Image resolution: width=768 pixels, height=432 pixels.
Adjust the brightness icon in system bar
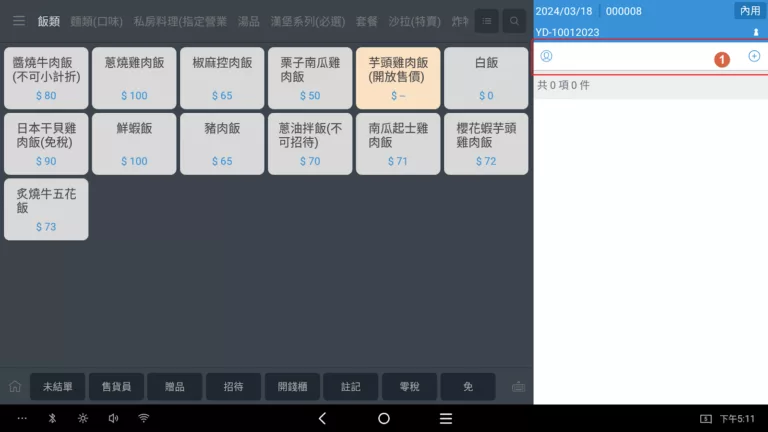83,418
